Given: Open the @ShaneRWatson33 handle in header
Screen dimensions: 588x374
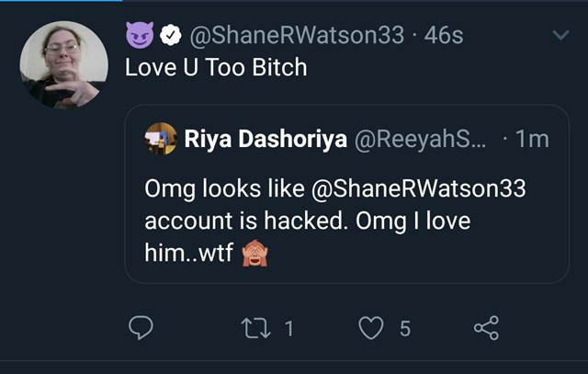Looking at the screenshot, I should [x=297, y=35].
